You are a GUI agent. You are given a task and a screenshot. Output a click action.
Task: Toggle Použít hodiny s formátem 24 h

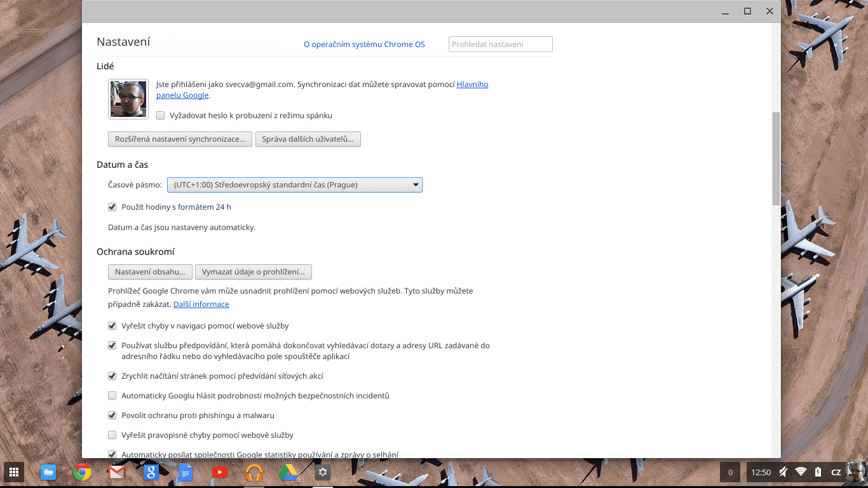(x=112, y=207)
